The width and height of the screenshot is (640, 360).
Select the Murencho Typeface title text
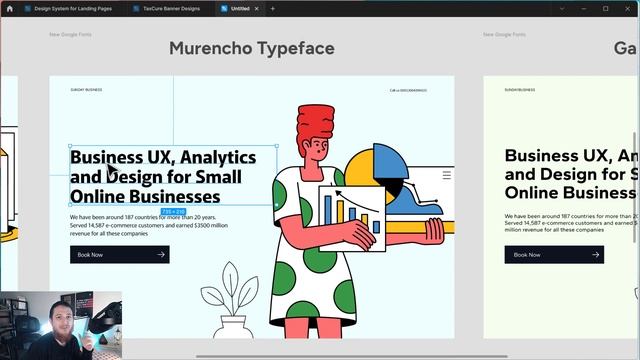click(x=252, y=48)
